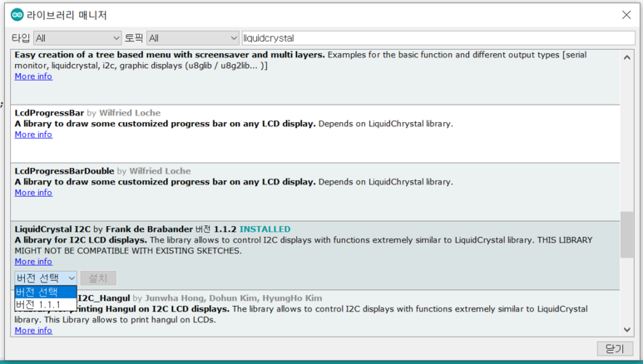This screenshot has width=643, height=364.
Task: Select the LiquidCrystal I2C library title
Action: click(52, 229)
